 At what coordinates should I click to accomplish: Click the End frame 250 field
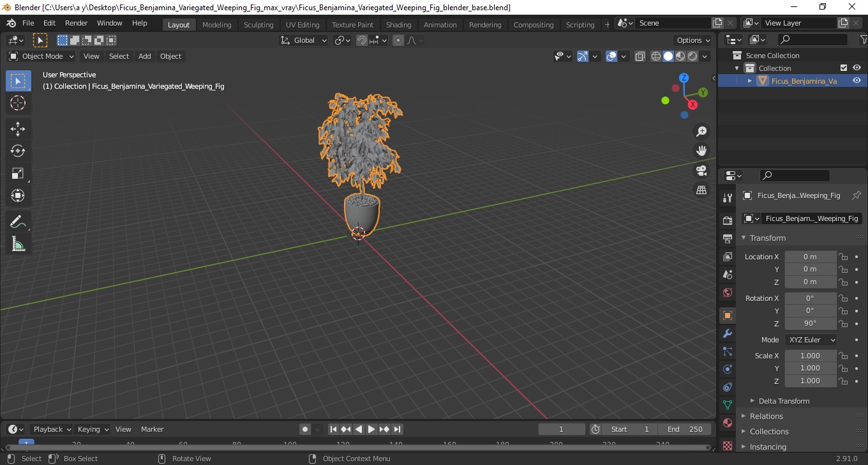(x=685, y=429)
